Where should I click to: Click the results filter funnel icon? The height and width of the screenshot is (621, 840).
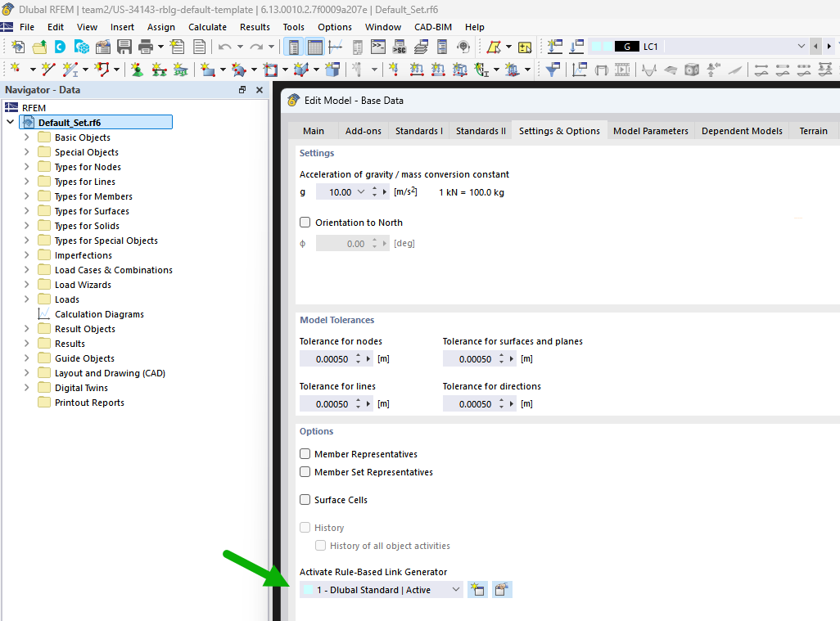553,69
